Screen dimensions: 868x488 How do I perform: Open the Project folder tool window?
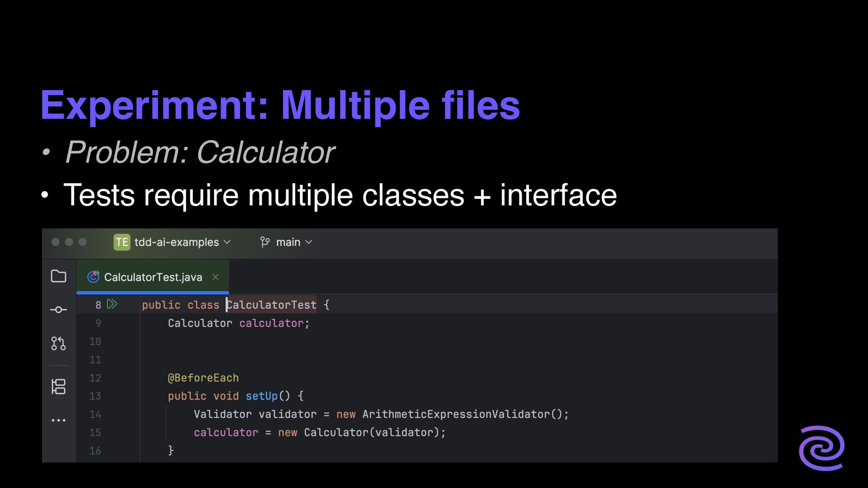tap(58, 276)
